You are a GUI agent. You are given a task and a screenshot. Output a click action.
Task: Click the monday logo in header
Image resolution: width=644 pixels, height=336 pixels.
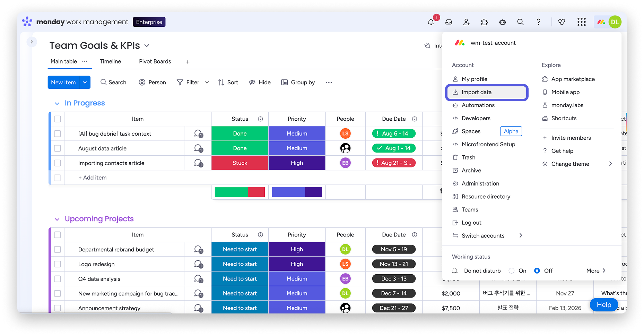coord(27,22)
